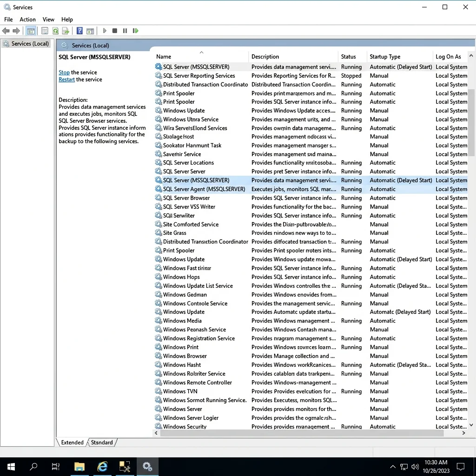Select the SQL Server VSS Writer service

[x=311, y=207]
